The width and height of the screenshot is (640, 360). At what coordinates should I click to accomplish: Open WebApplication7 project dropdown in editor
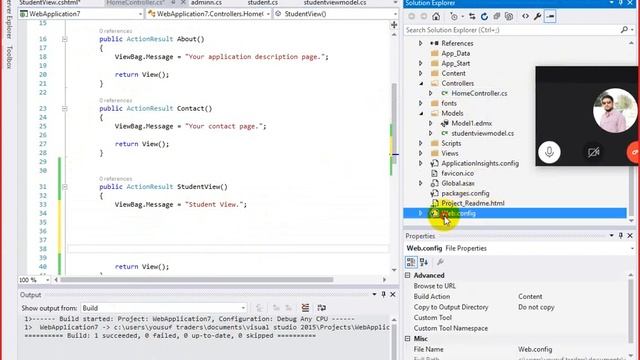click(81, 14)
